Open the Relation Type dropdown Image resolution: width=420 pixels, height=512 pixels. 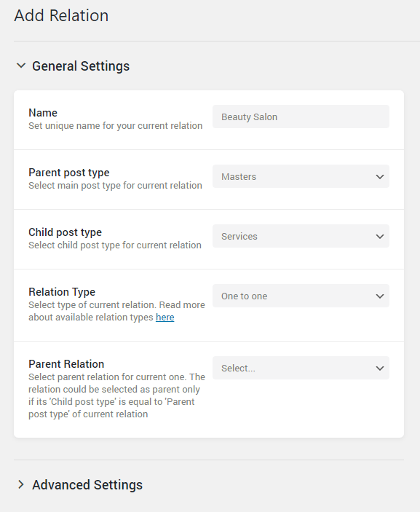coord(301,296)
